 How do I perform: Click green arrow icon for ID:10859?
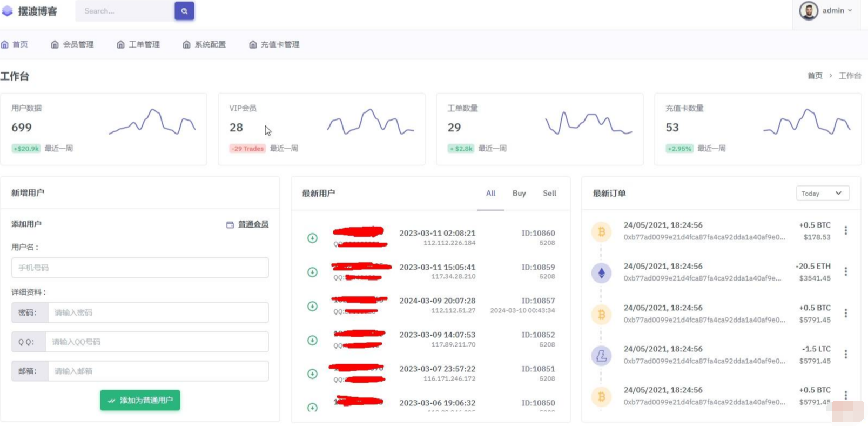pos(312,272)
